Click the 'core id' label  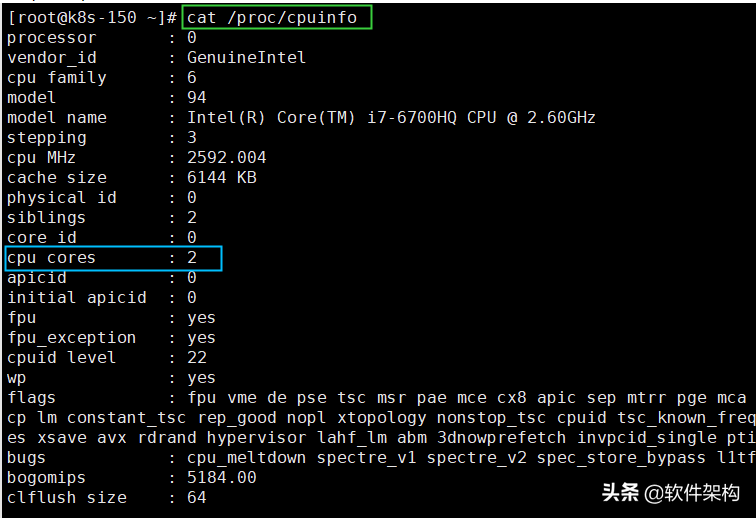pyautogui.click(x=42, y=238)
